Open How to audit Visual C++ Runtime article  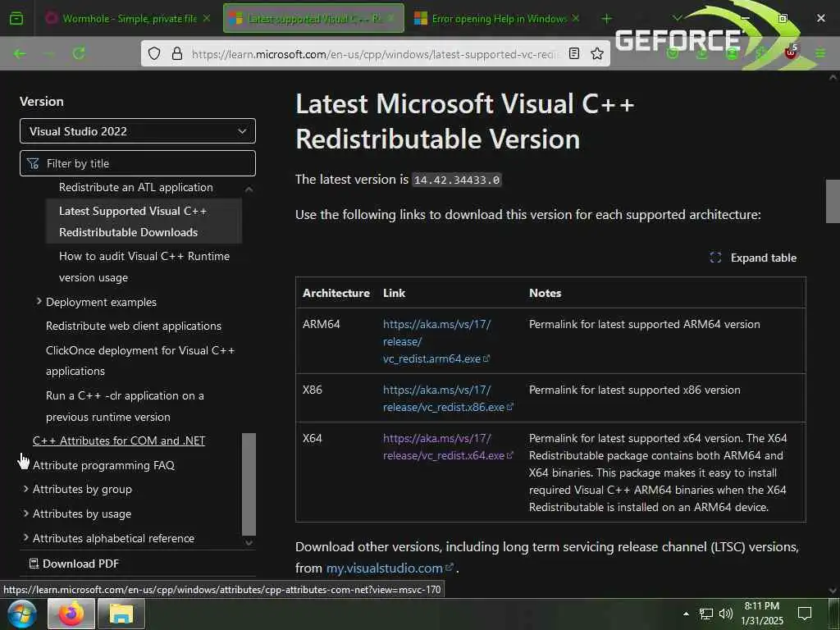tap(144, 267)
